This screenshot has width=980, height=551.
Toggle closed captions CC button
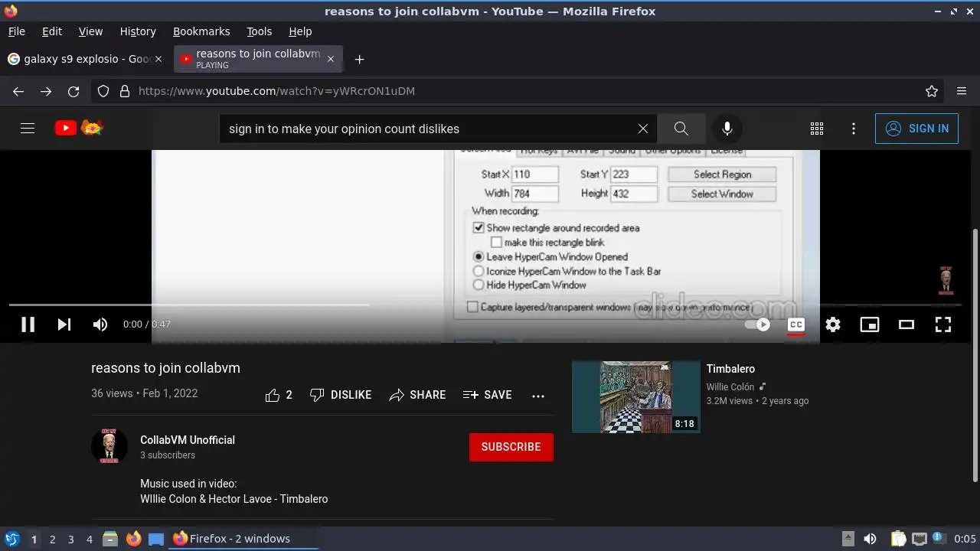(796, 324)
